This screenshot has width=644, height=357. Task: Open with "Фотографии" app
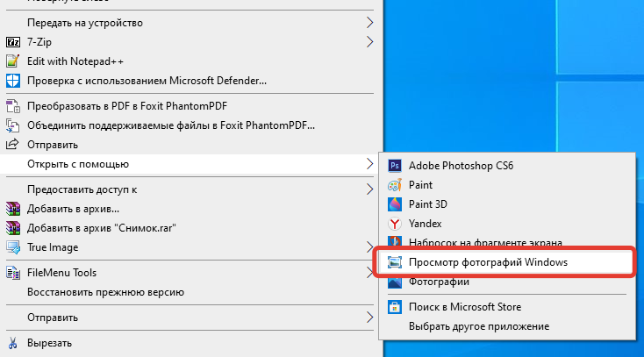click(439, 282)
